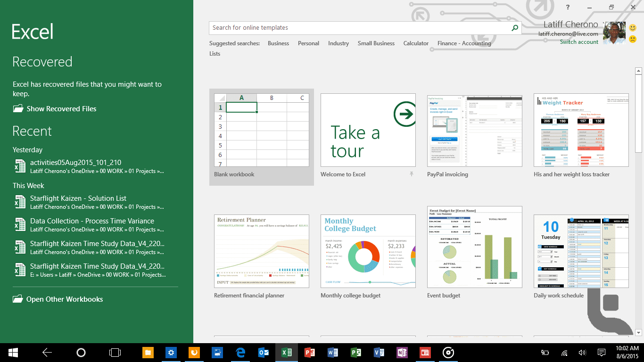Pick the Calculator suggested search
Viewport: 644px width, 362px height.
416,43
